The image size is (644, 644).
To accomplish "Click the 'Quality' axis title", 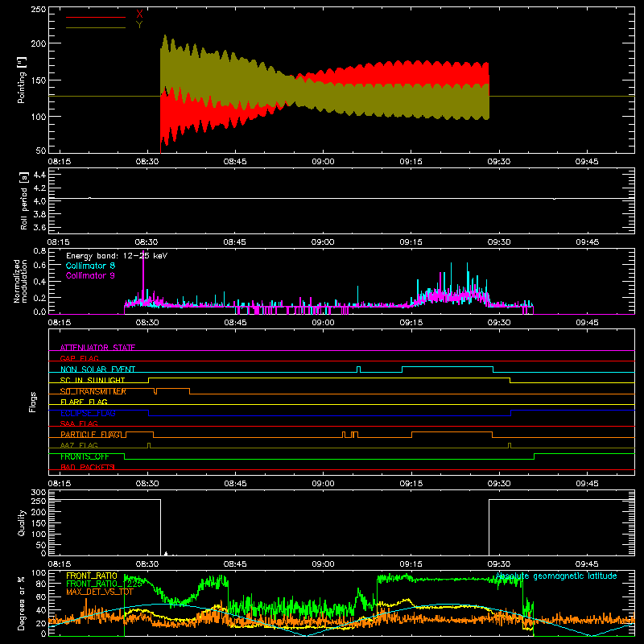I will [x=22, y=522].
